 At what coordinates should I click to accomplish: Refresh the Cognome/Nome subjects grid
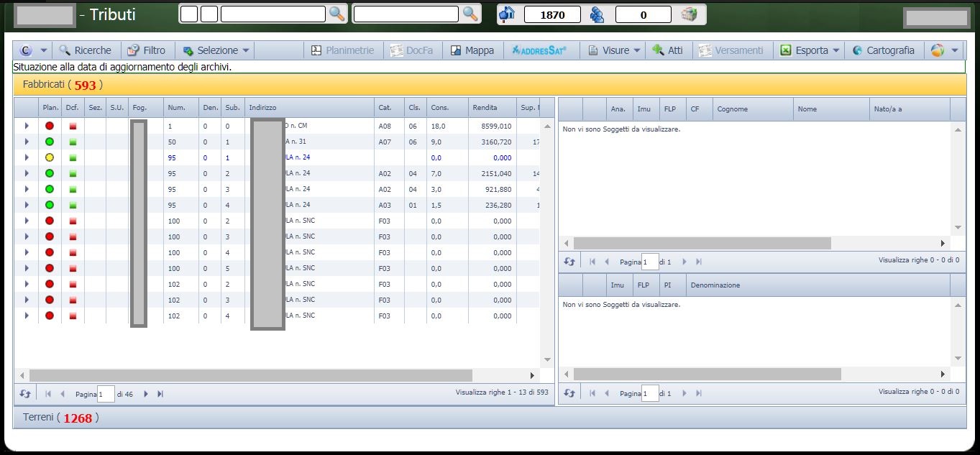tap(569, 262)
